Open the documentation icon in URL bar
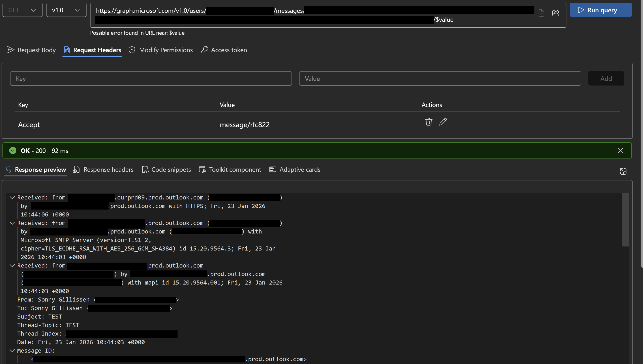The width and height of the screenshot is (643, 364). [541, 13]
